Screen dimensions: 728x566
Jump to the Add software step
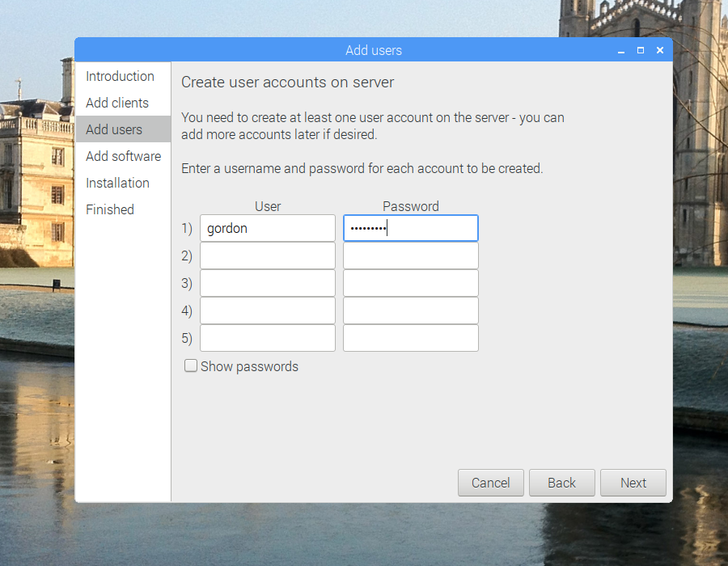point(123,156)
